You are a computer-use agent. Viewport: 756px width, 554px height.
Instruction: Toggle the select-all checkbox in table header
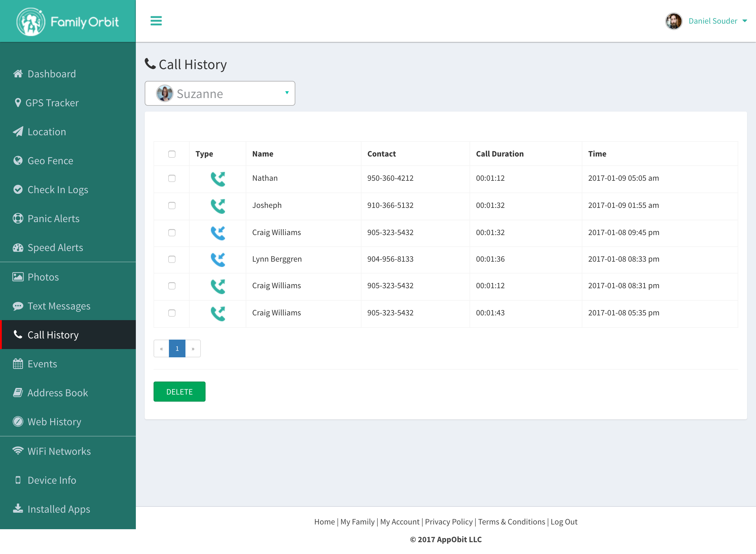point(172,154)
